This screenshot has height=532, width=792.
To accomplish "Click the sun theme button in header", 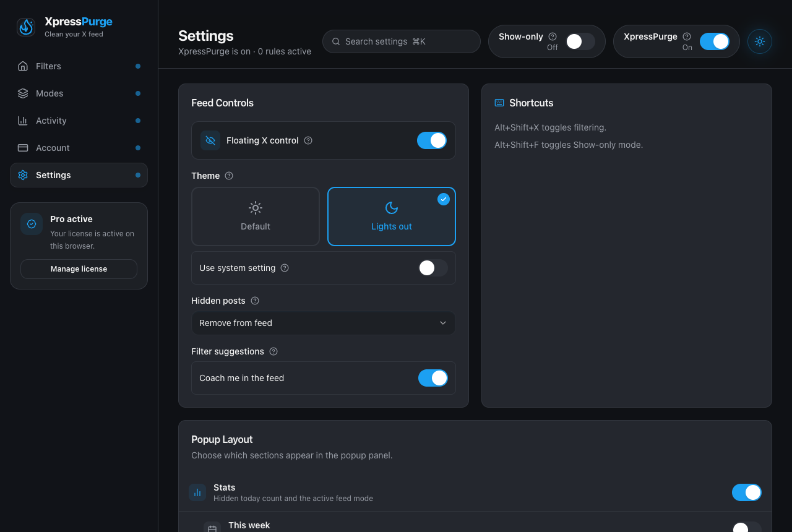I will [x=760, y=41].
